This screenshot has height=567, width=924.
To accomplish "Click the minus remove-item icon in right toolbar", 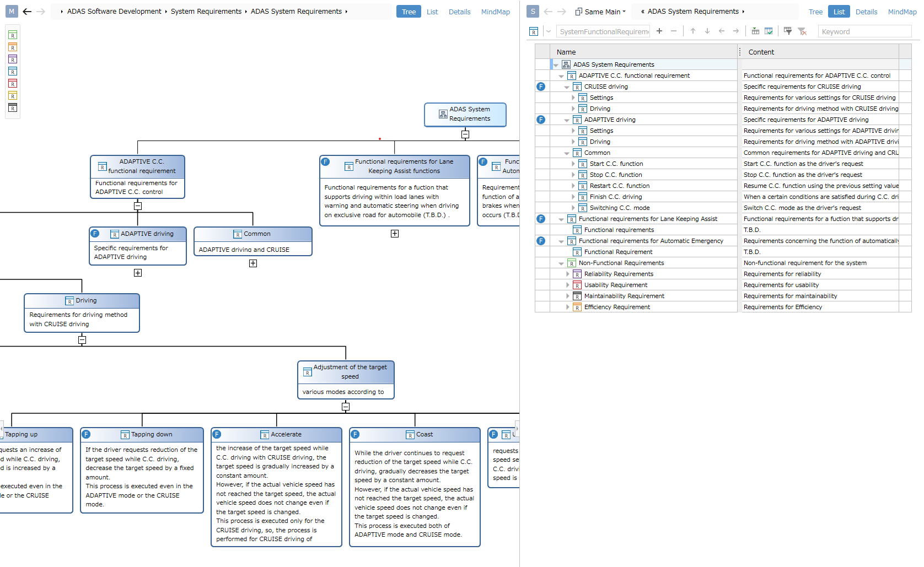I will 674,31.
